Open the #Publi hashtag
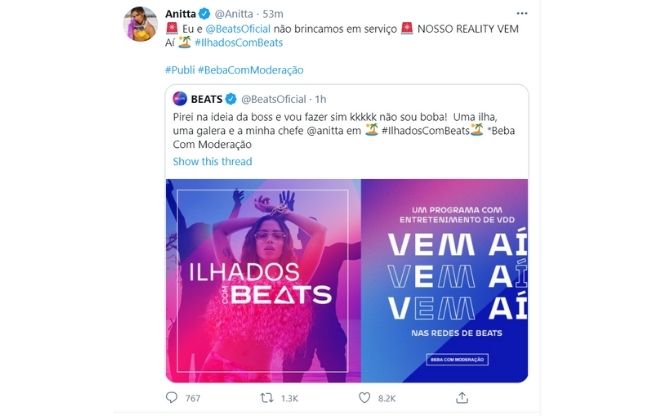Image resolution: width=662 pixels, height=420 pixels. click(180, 70)
